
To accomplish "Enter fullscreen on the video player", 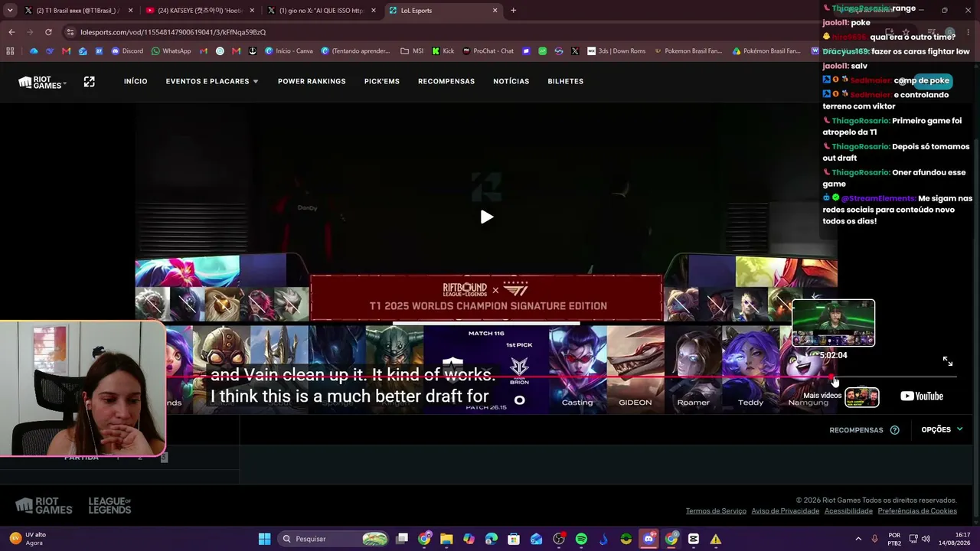I will [948, 361].
